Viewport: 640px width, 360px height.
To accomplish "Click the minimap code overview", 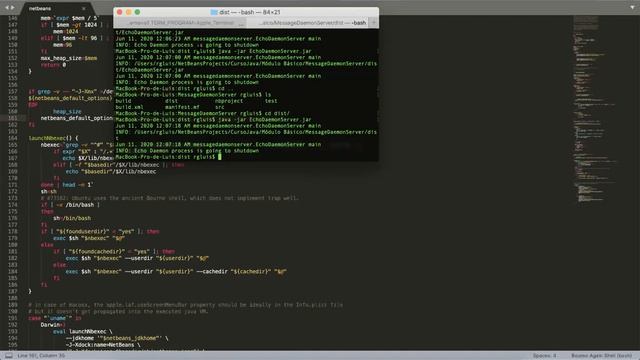I will pyautogui.click(x=594, y=110).
